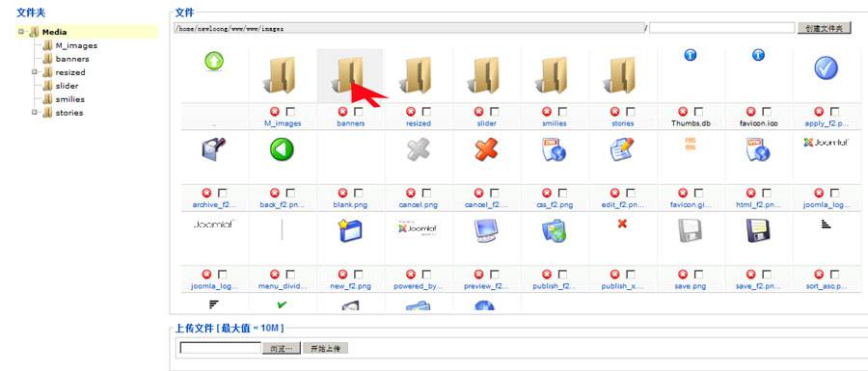
Task: Click the green back arrow back_f2 thumbnail
Action: (282, 149)
